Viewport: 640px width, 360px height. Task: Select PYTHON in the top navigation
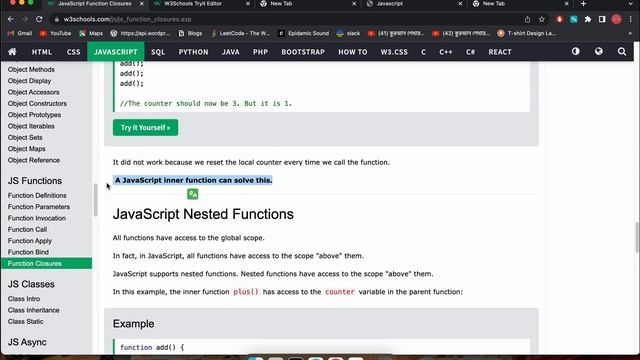coord(193,52)
